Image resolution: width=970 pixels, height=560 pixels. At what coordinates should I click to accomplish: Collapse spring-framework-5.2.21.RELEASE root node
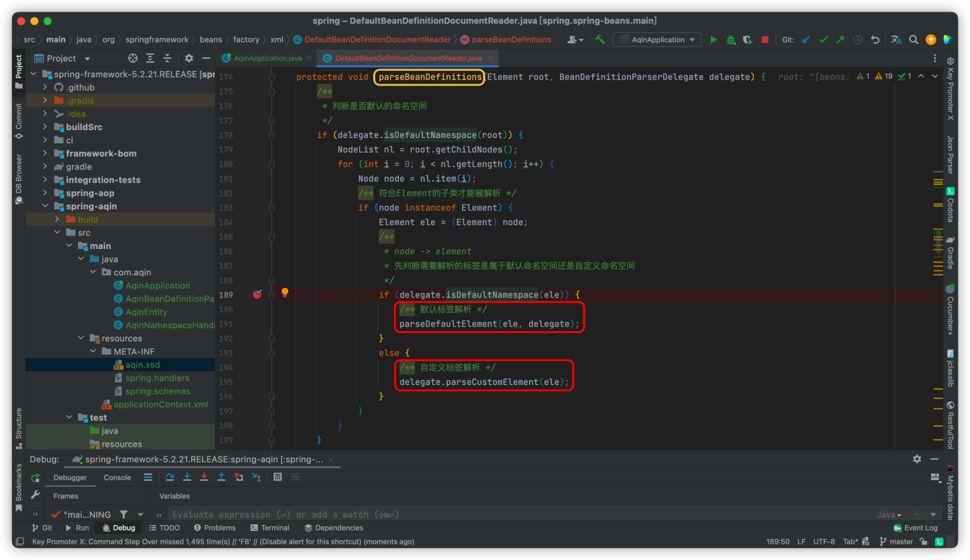(x=34, y=74)
